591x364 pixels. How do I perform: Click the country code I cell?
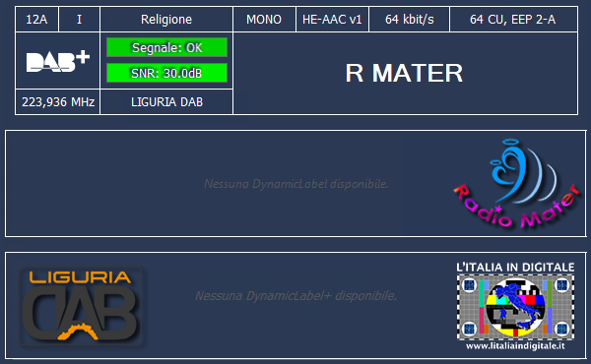pyautogui.click(x=79, y=20)
